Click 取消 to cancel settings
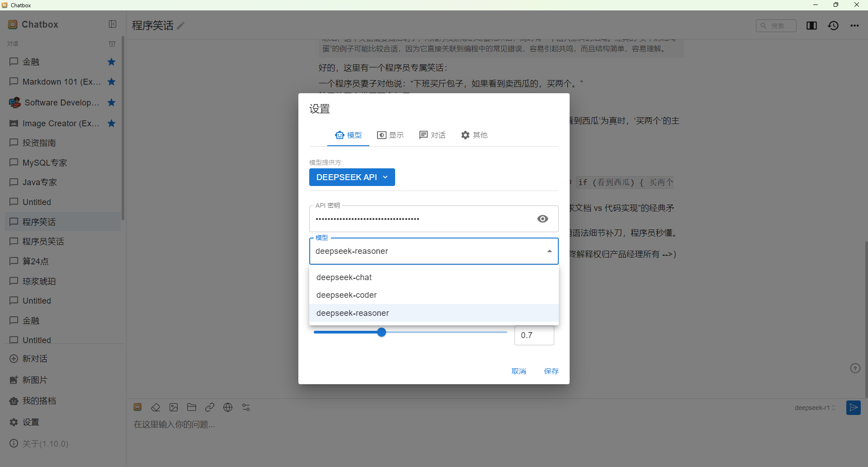Screen dimensions: 868x467 (519, 372)
